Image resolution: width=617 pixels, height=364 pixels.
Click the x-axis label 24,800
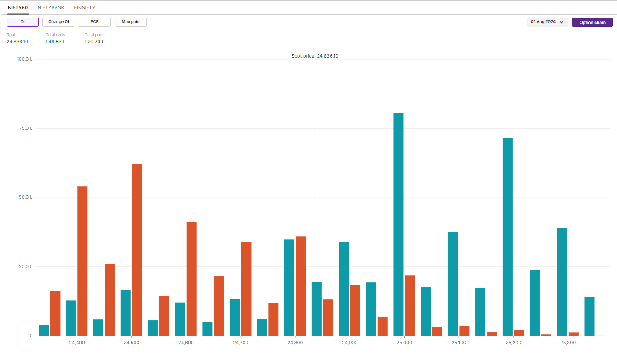(295, 343)
